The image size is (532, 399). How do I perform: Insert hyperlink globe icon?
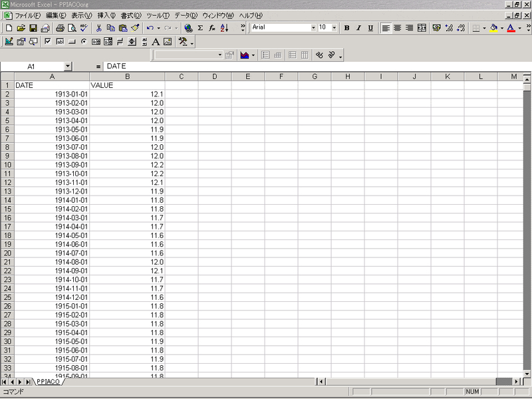click(188, 28)
